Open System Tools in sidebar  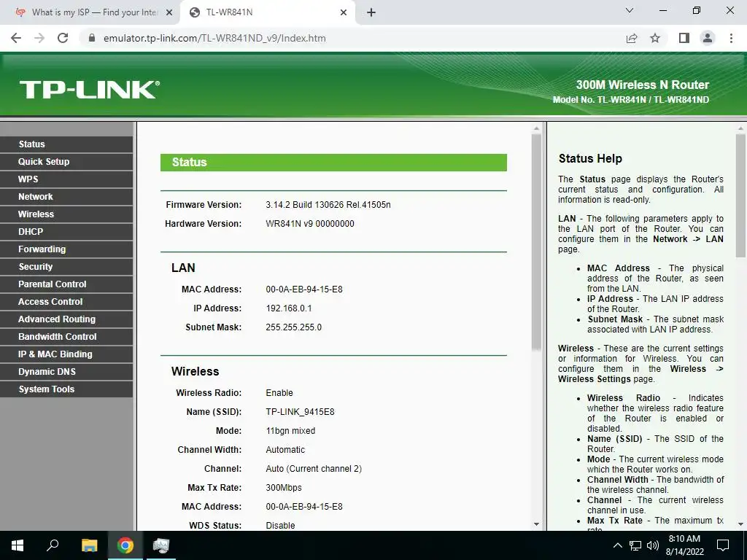click(66, 389)
